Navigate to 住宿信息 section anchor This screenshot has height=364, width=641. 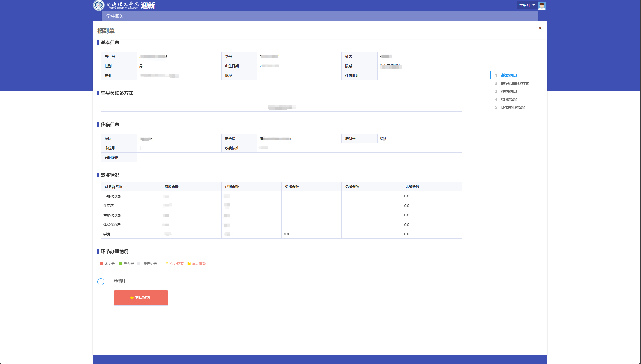509,91
